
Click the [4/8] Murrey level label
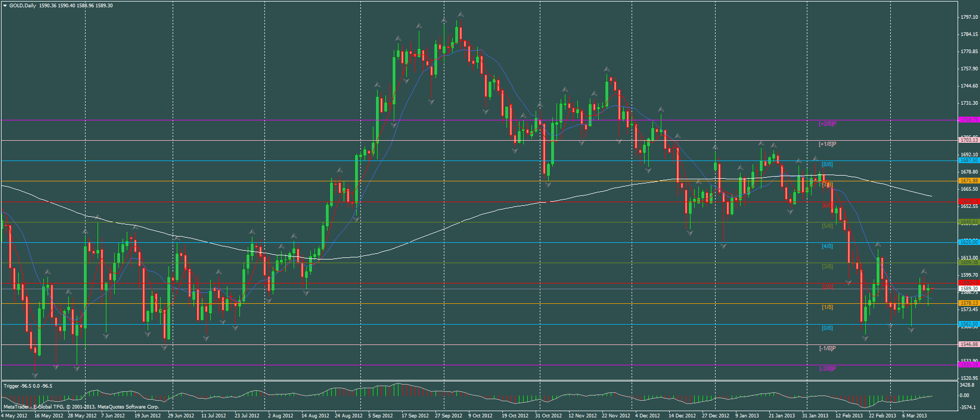[827, 246]
